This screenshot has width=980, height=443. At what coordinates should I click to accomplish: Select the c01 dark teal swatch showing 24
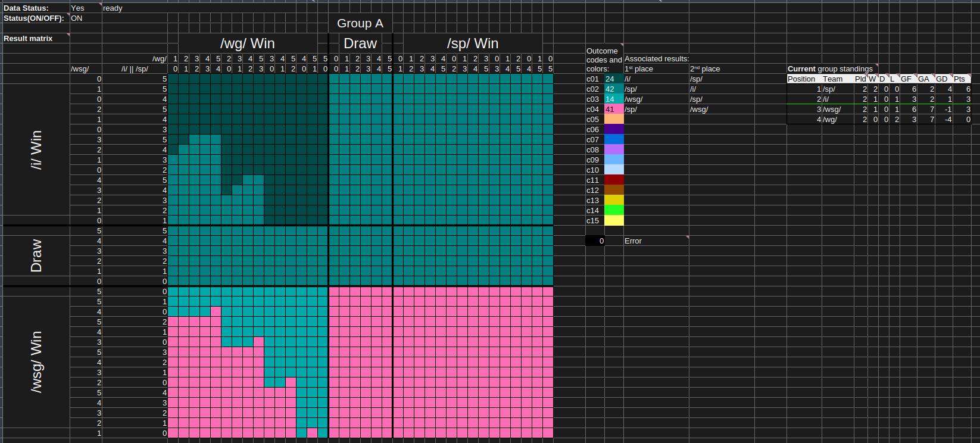point(614,79)
